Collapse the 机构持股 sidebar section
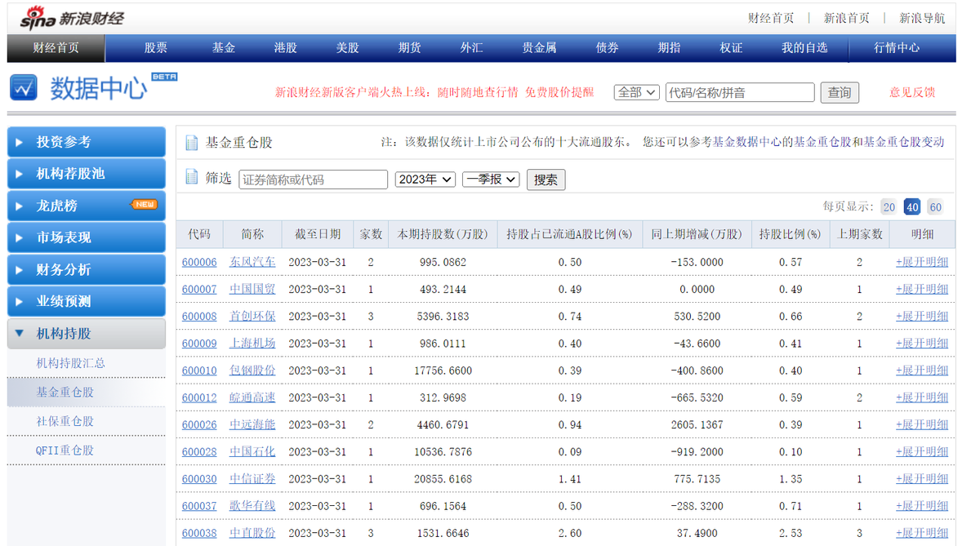 [87, 334]
